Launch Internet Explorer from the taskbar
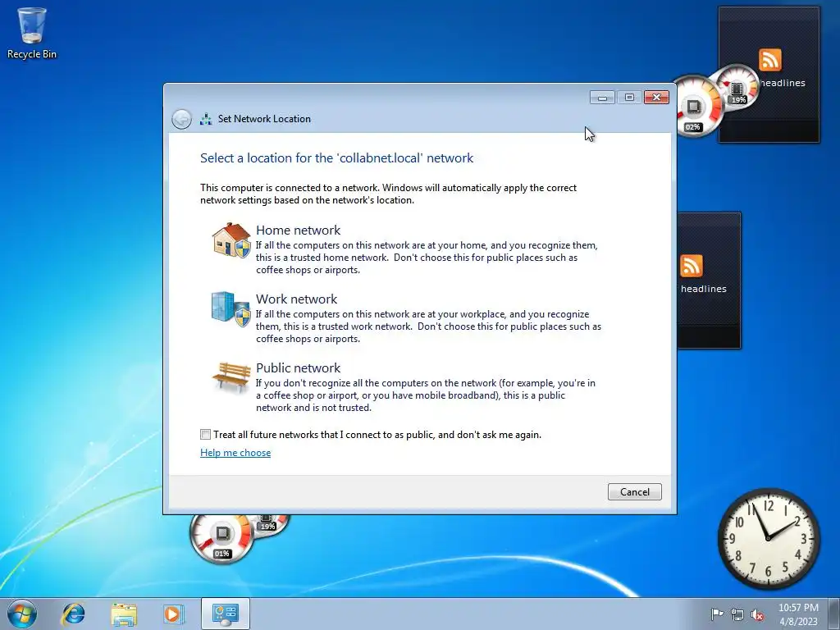Viewport: 840px width, 630px height. tap(73, 614)
